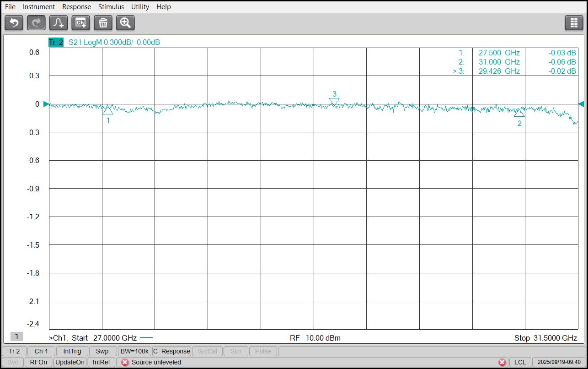
Task: Click the red error icon beside LCL
Action: click(502, 362)
